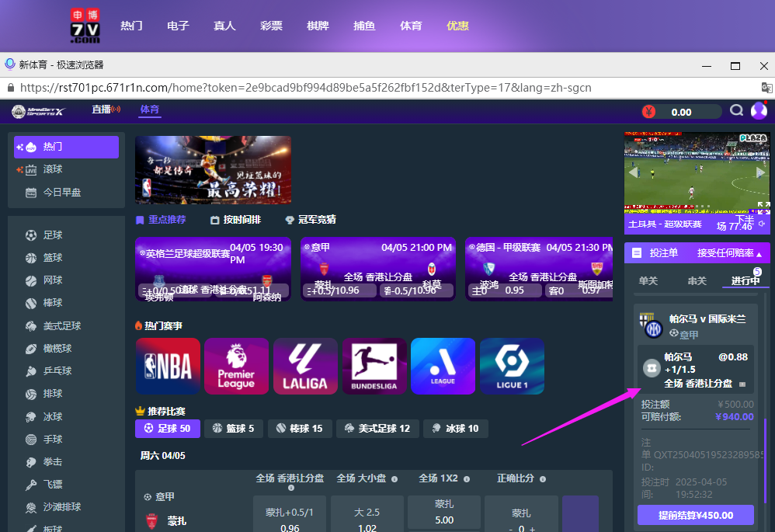This screenshot has height=532, width=775.
Task: Open Premier League via its logo
Action: pyautogui.click(x=236, y=366)
